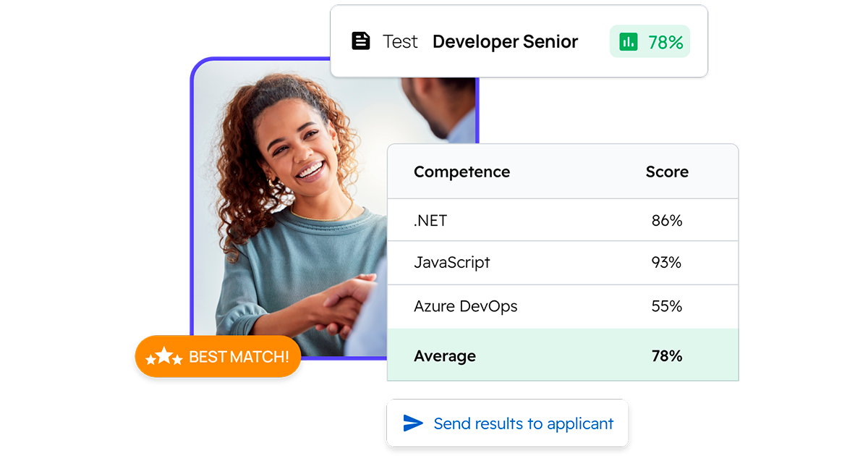Image resolution: width=868 pixels, height=456 pixels.
Task: Click the 78% score badge on the card
Action: pos(650,41)
